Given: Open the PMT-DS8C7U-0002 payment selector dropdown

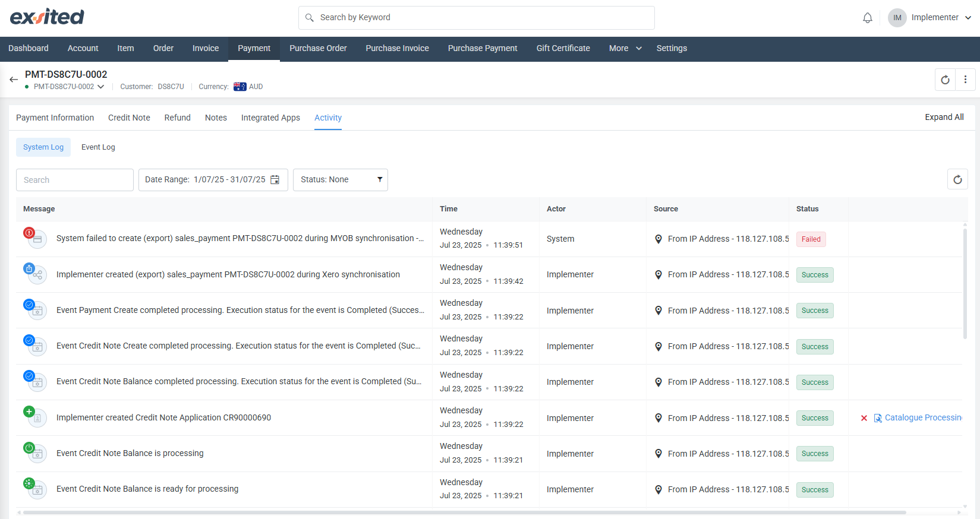Looking at the screenshot, I should point(69,87).
